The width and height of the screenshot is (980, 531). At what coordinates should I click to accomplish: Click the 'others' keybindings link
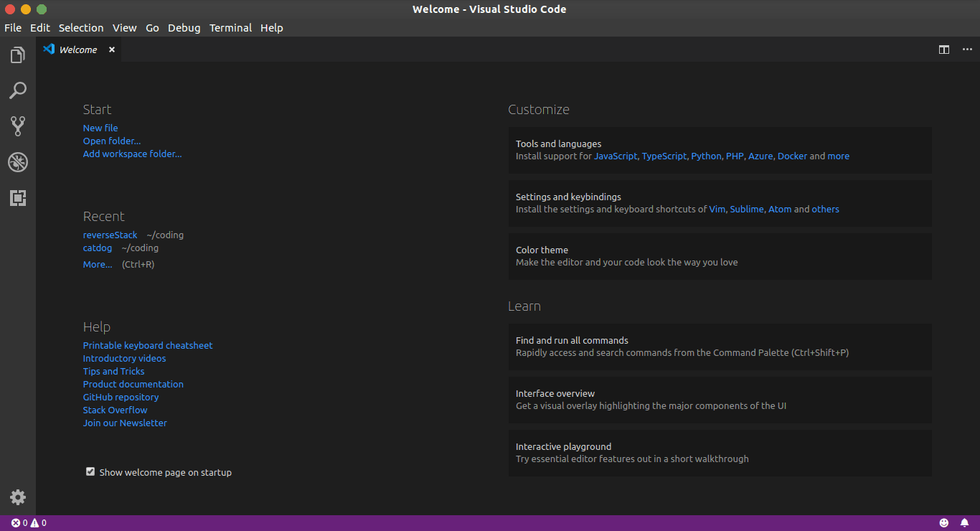(x=825, y=209)
